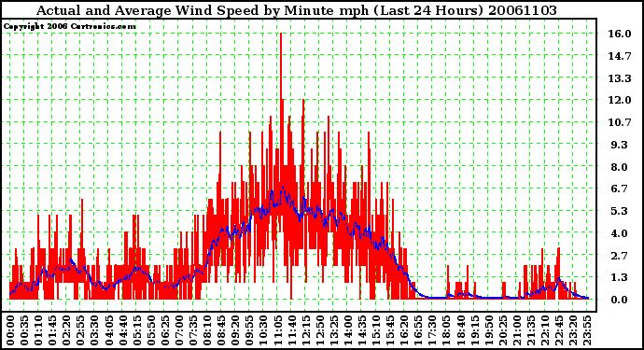Image resolution: width=644 pixels, height=350 pixels.
Task: Click the 18:40 time label
Action: pos(461,330)
